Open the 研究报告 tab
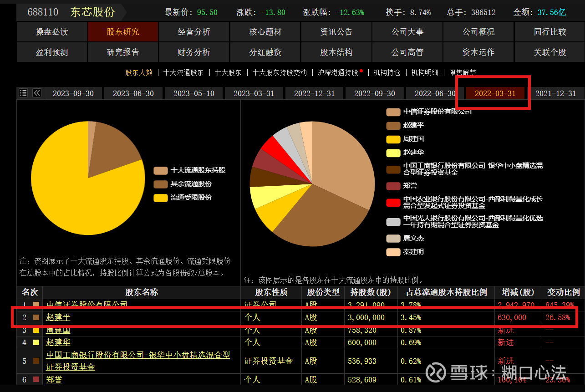 point(123,52)
